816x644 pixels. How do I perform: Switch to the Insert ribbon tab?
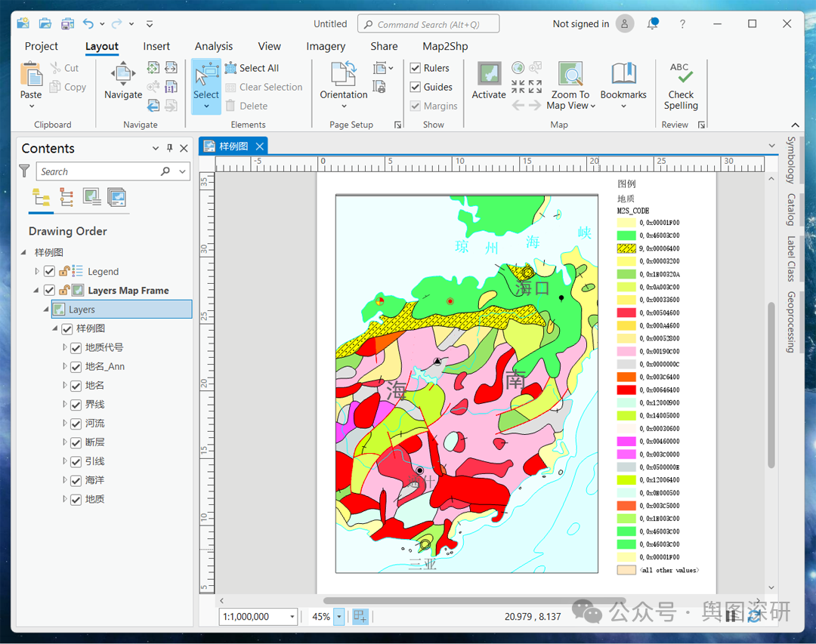(x=156, y=46)
